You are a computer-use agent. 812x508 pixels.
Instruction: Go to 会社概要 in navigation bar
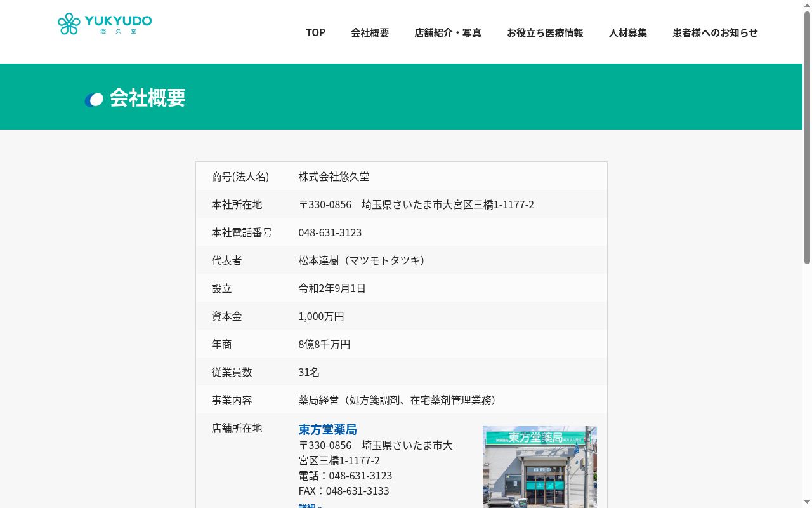370,32
